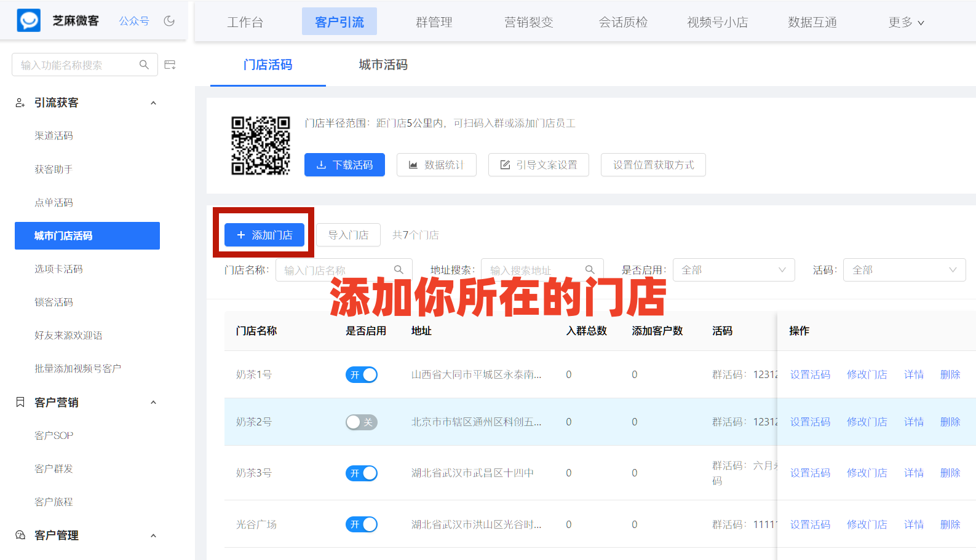Click the 公众号 link
The width and height of the screenshot is (976, 560).
[134, 21]
